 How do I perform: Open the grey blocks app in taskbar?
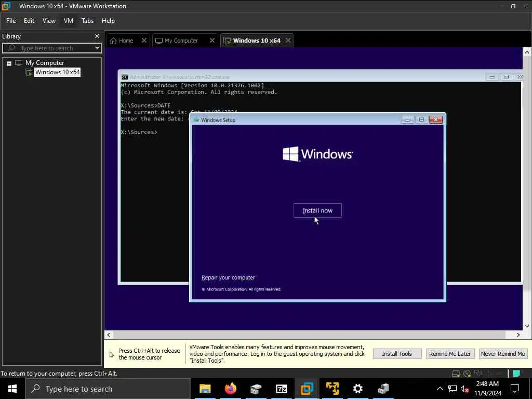coord(383,389)
